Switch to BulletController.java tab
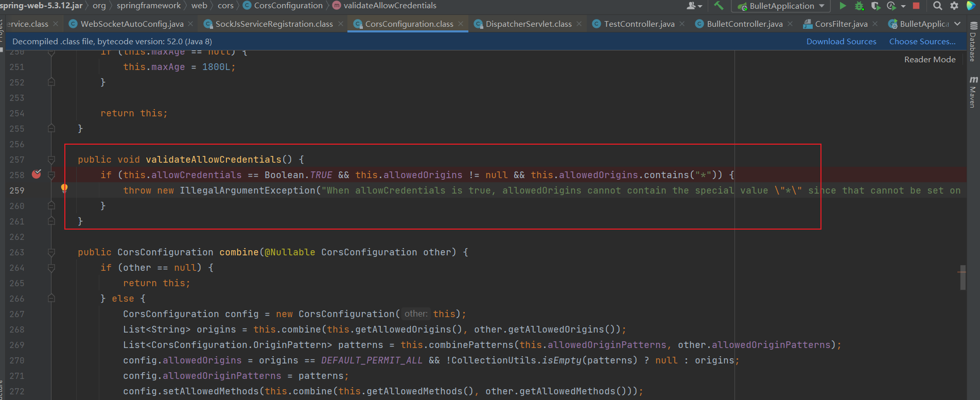The width and height of the screenshot is (980, 400). point(744,24)
